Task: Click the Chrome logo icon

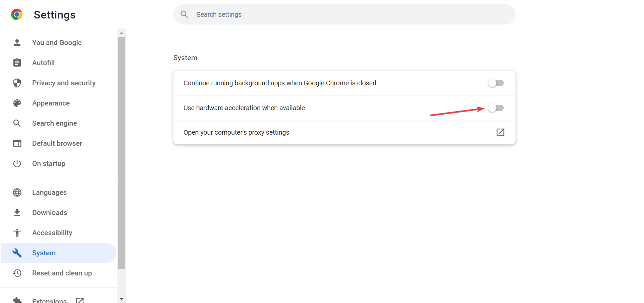Action: [17, 15]
